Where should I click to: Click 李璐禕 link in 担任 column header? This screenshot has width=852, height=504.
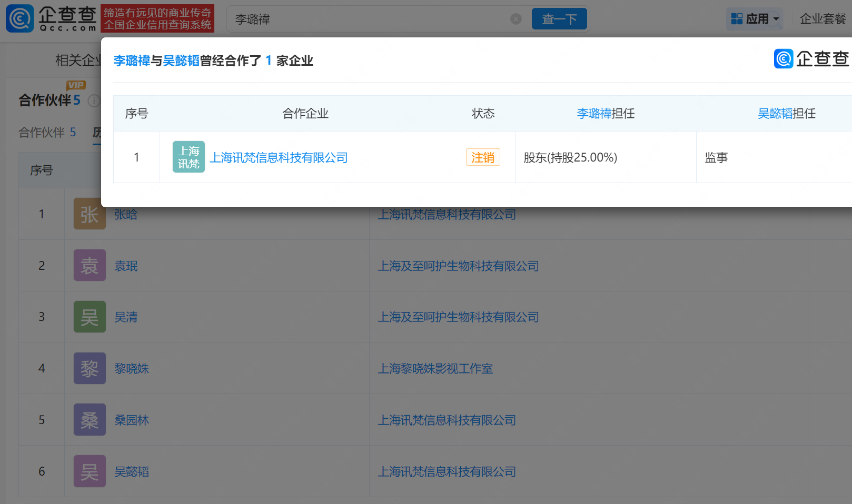click(594, 113)
